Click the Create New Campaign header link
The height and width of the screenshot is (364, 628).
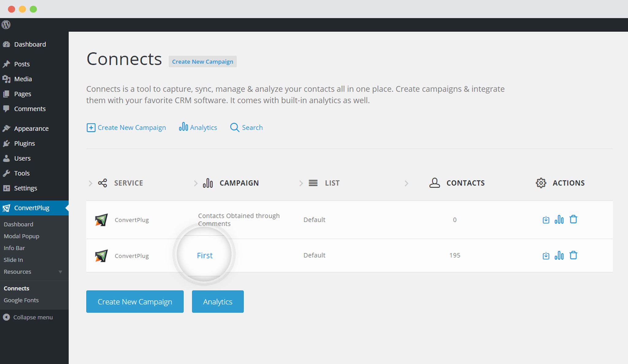(x=202, y=61)
